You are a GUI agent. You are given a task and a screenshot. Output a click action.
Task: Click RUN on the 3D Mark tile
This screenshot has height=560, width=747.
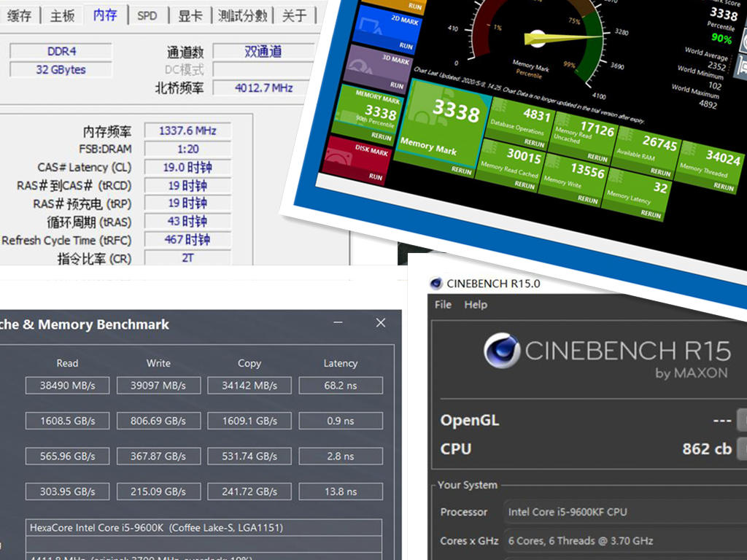click(396, 85)
